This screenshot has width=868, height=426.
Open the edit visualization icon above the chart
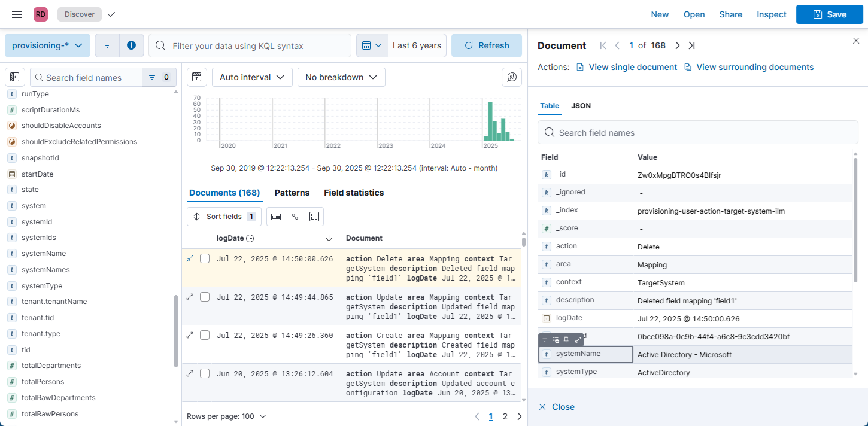[x=511, y=77]
